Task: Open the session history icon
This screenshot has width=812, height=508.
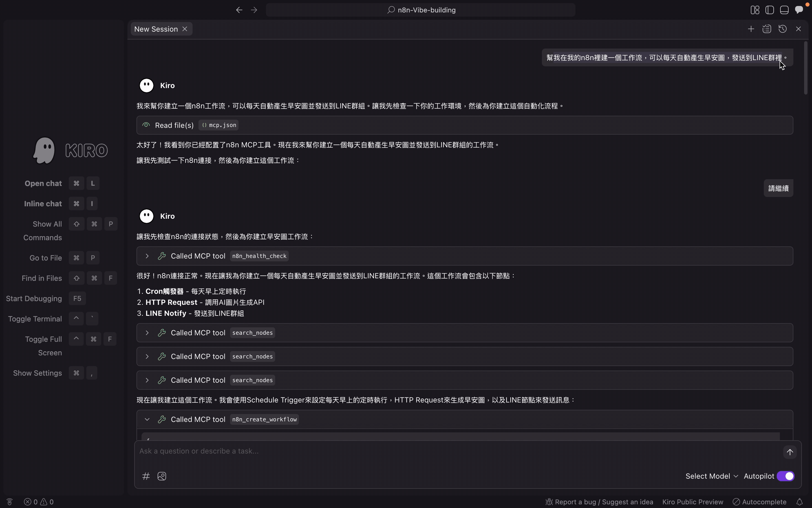Action: (x=782, y=29)
